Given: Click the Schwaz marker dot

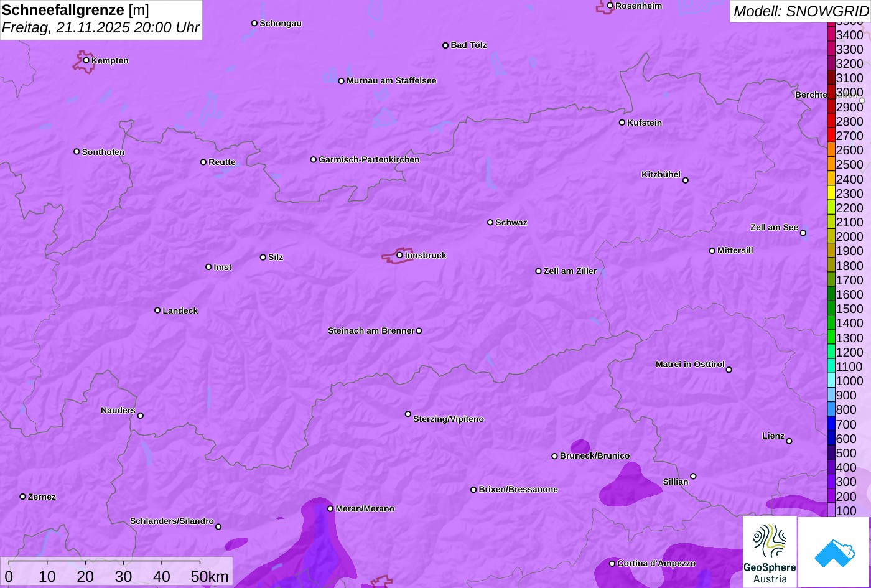Looking at the screenshot, I should [490, 222].
